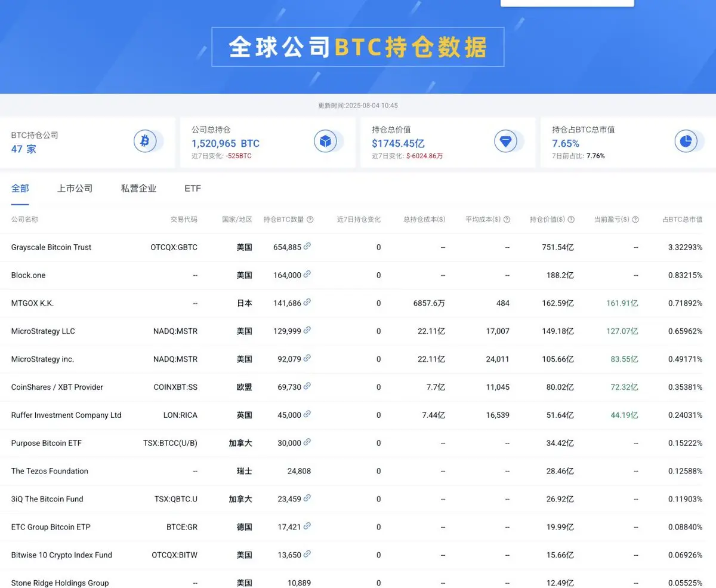716x588 pixels.
Task: Click 3iQ The Bitcoin Fund name
Action: [x=47, y=499]
